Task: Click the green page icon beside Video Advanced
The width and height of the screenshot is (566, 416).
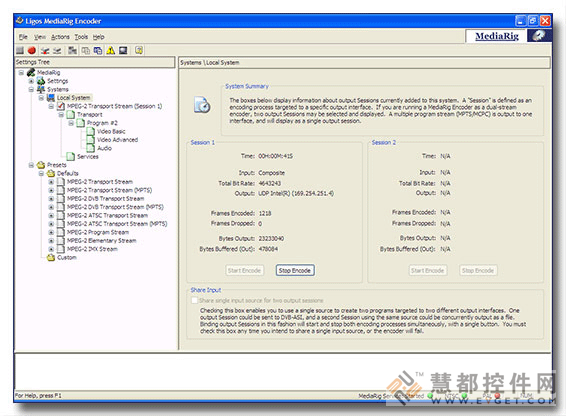Action: [x=91, y=140]
